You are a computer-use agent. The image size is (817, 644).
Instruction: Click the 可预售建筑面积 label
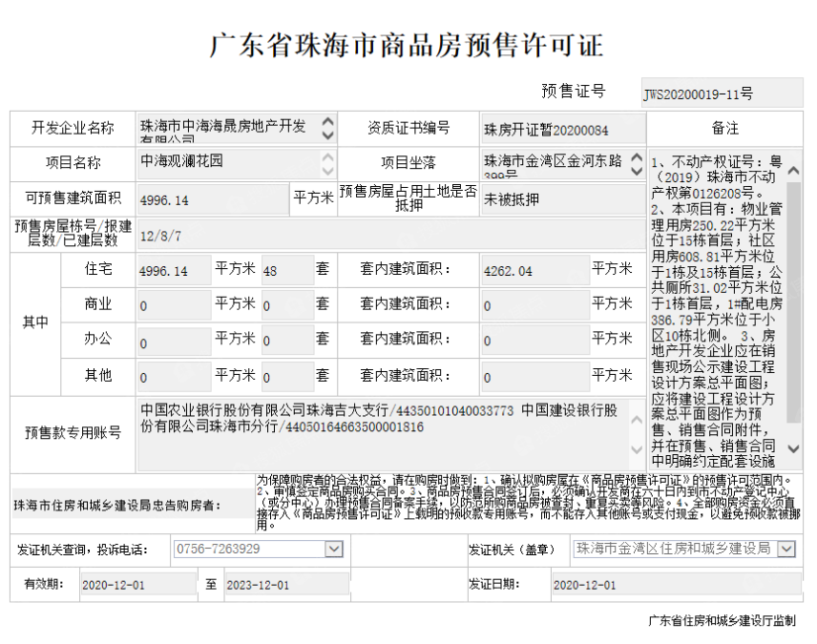click(73, 198)
